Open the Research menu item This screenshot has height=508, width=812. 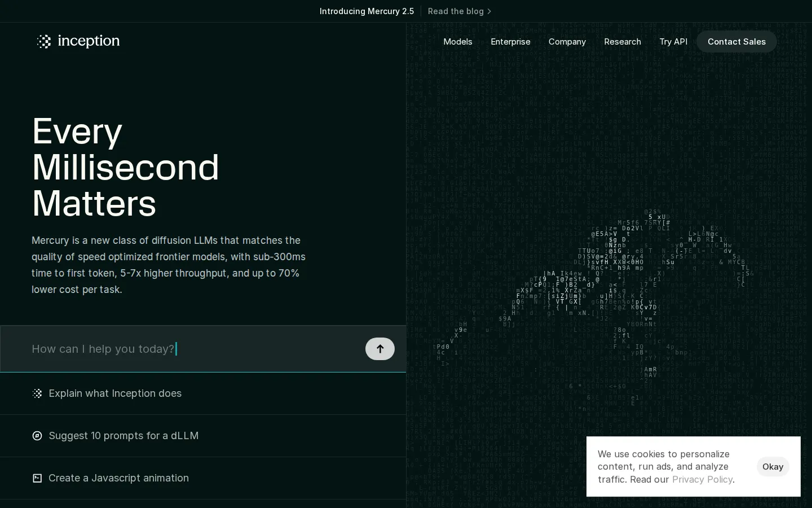pos(623,42)
